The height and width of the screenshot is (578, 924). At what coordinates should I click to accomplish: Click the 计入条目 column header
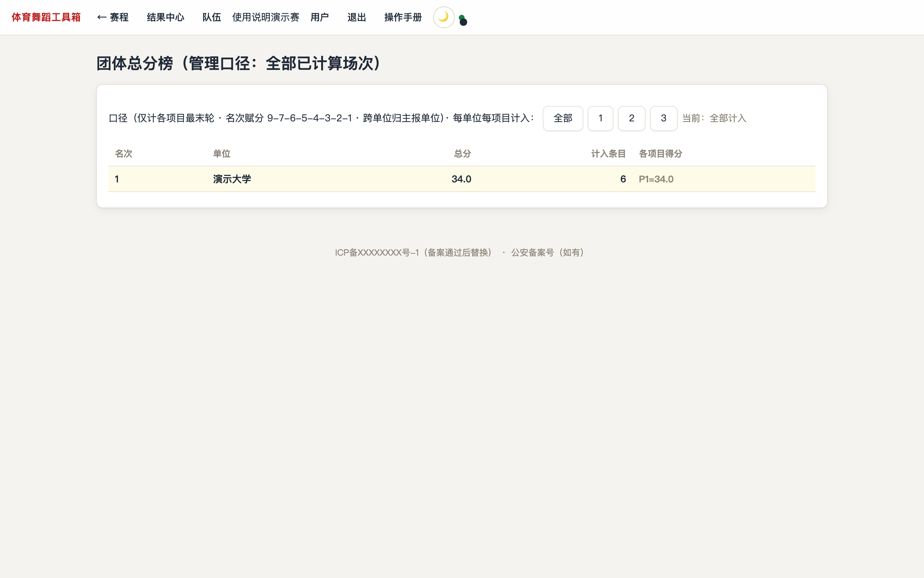pos(609,154)
